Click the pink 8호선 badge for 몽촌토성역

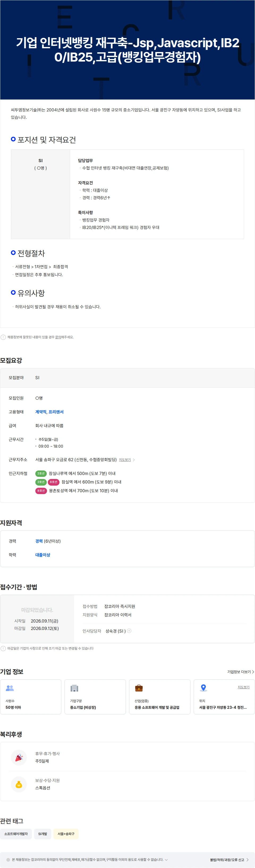tap(41, 491)
